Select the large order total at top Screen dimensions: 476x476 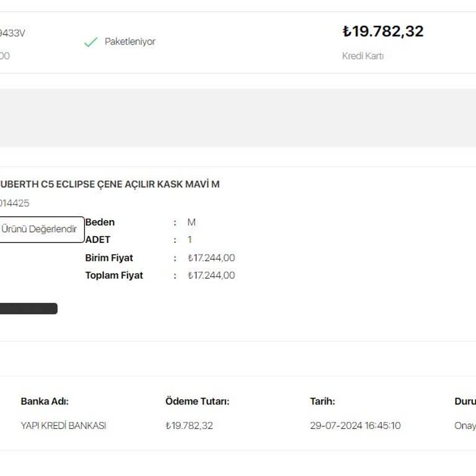[382, 32]
